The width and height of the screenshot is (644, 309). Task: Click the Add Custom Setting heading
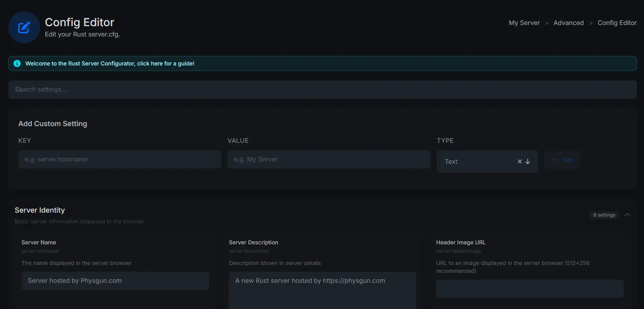click(x=53, y=124)
